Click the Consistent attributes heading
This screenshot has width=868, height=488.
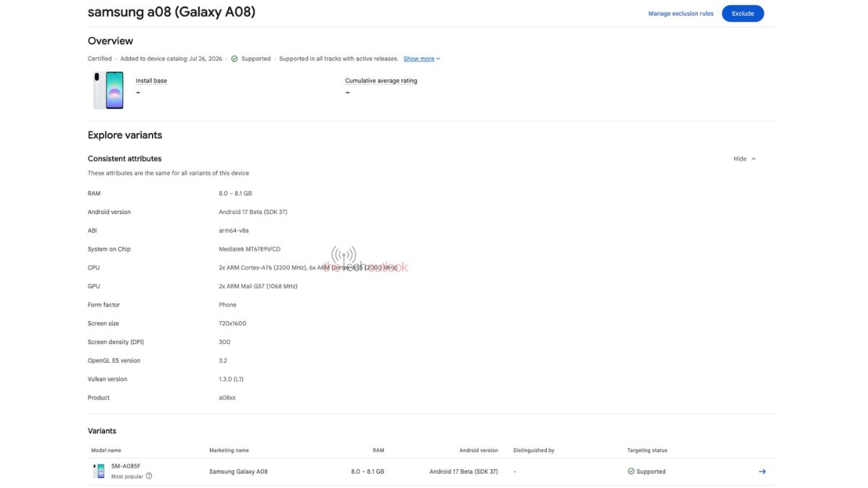click(x=124, y=158)
